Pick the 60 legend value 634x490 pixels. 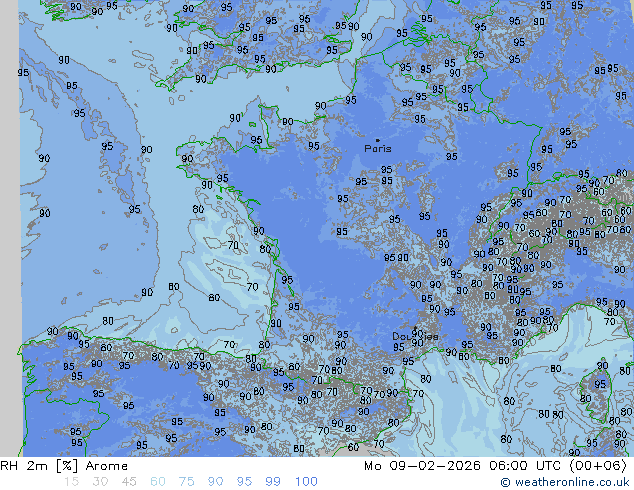[158, 482]
